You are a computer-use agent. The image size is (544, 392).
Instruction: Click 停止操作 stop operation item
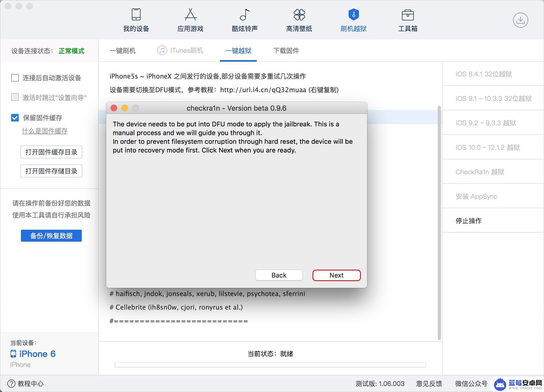click(469, 220)
